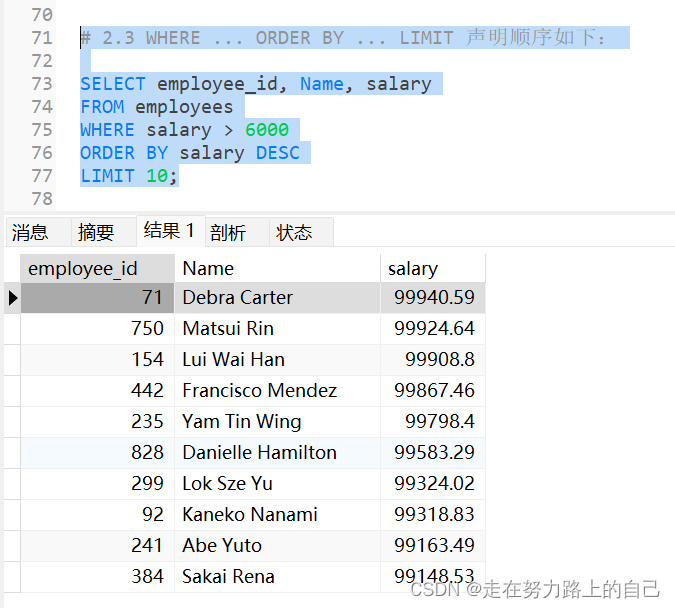This screenshot has height=608, width=675.
Task: Select the current row arrow indicator
Action: click(12, 298)
